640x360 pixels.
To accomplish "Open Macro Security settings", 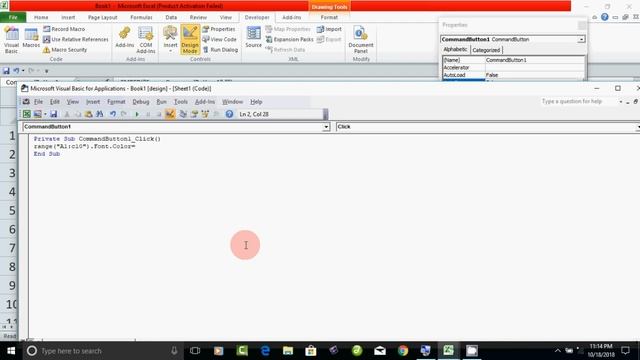I will [65, 49].
